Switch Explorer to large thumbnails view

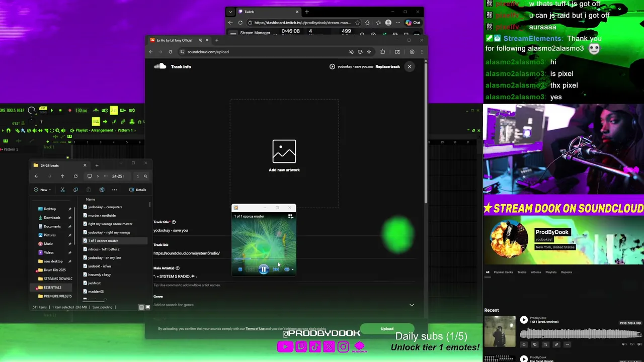pyautogui.click(x=147, y=307)
